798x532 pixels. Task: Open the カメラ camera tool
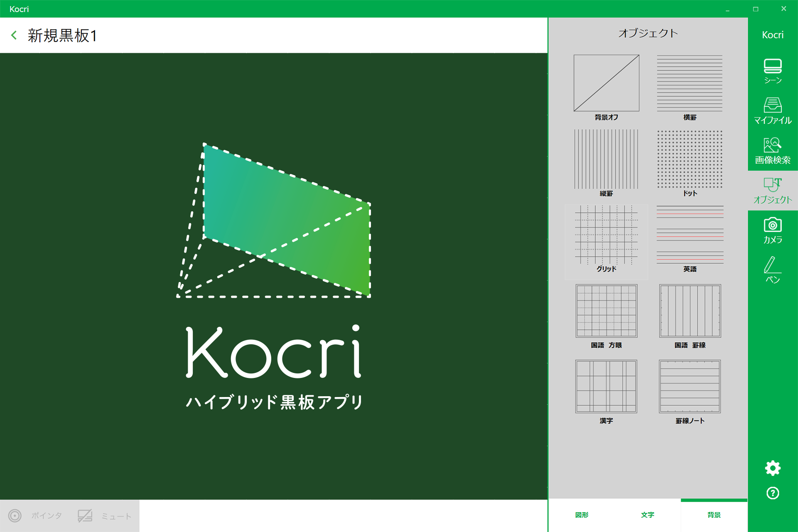[773, 230]
